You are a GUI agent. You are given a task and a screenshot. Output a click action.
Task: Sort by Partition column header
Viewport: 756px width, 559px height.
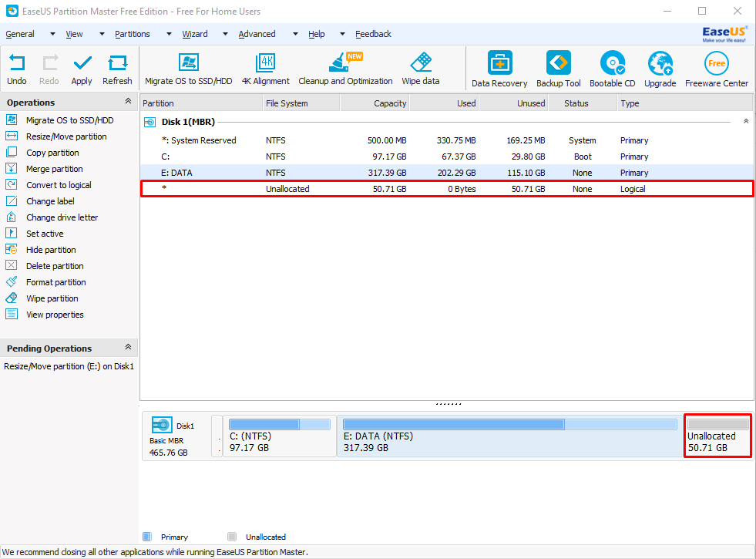(202, 103)
